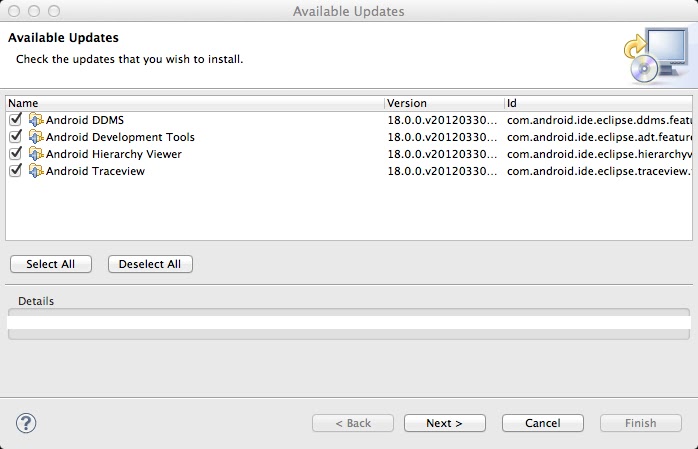698x449 pixels.
Task: Click the Android DDMS feature icon
Action: [x=36, y=120]
